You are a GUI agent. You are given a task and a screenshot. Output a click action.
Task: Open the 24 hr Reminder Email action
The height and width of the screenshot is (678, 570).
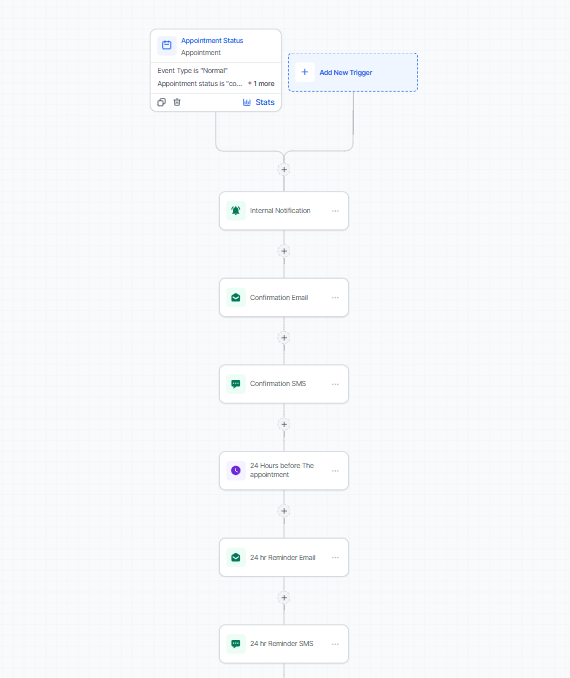(x=284, y=557)
